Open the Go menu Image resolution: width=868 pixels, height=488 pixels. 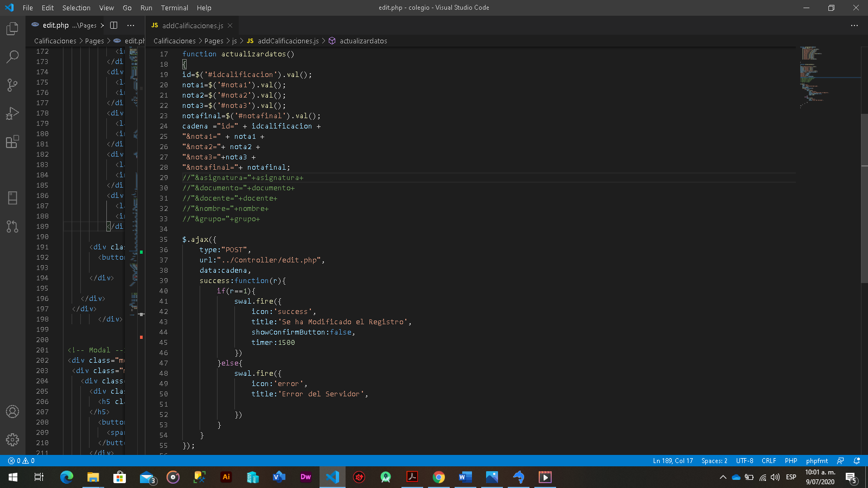click(x=127, y=8)
